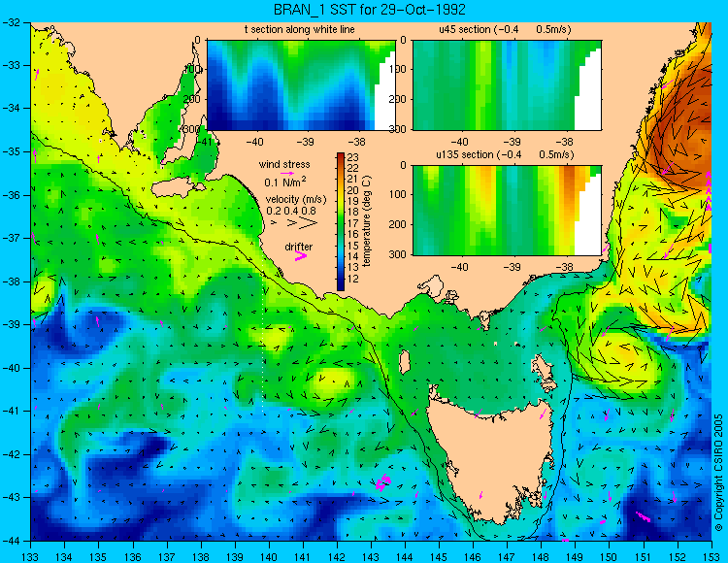
Task: Select the "temperature (deg C)" colorbar label
Action: point(367,221)
